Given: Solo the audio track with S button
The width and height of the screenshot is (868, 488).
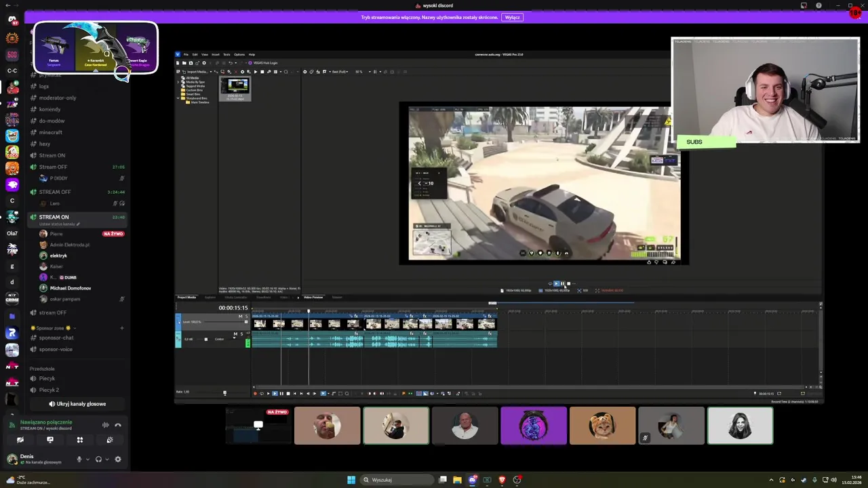Looking at the screenshot, I should pyautogui.click(x=241, y=334).
